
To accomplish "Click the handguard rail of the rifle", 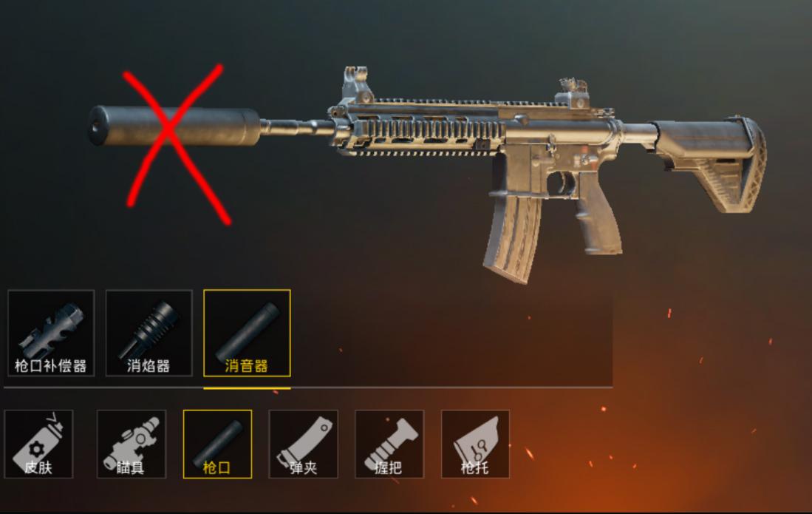I will 420,128.
